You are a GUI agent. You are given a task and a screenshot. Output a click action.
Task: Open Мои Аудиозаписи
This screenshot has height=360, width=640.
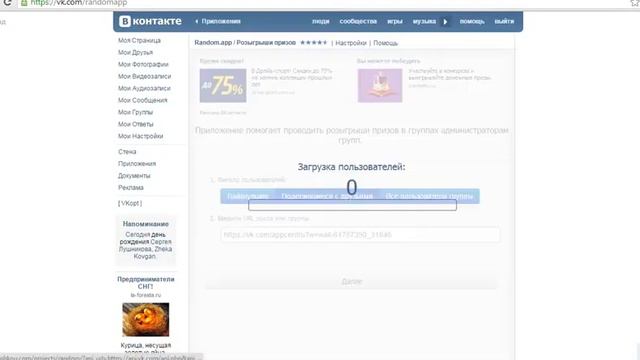tap(144, 88)
